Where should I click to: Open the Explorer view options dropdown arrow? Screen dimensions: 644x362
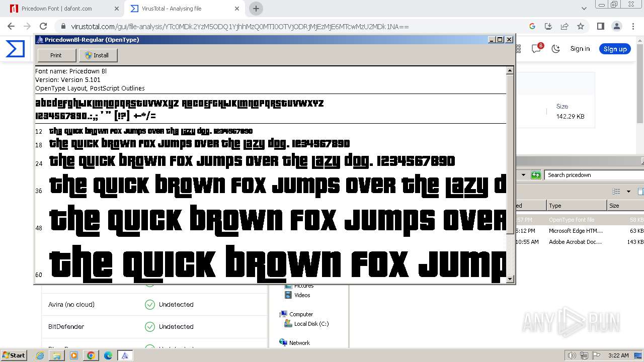point(628,192)
